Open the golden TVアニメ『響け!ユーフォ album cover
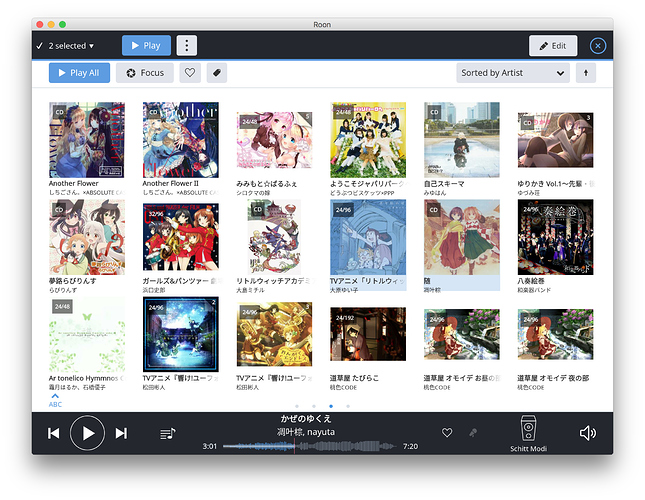This screenshot has width=645, height=500. coord(274,334)
